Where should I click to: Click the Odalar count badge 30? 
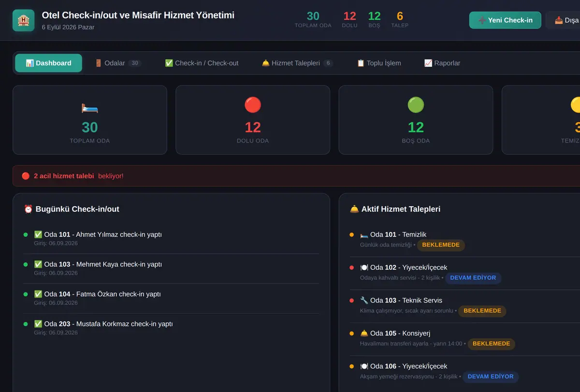click(135, 63)
